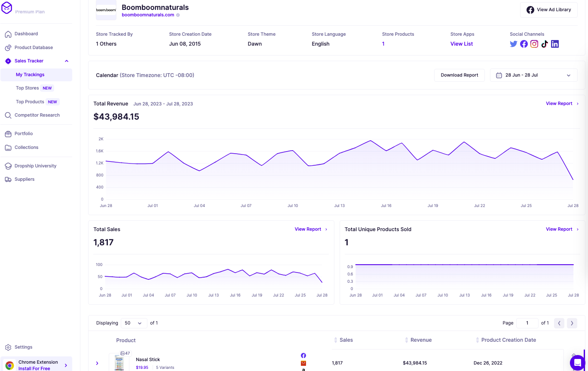The image size is (588, 371).
Task: Open the rows-per-page dropdown showing 50
Action: click(x=134, y=323)
